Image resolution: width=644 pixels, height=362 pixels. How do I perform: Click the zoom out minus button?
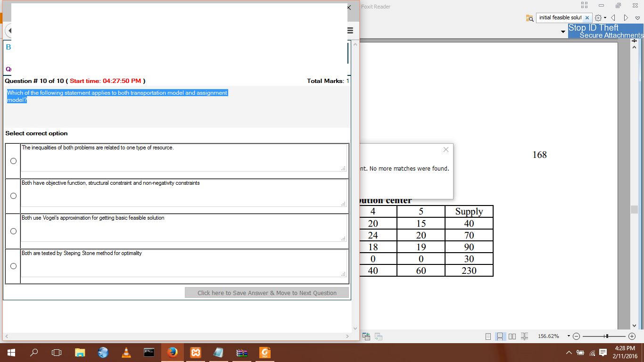tap(576, 337)
